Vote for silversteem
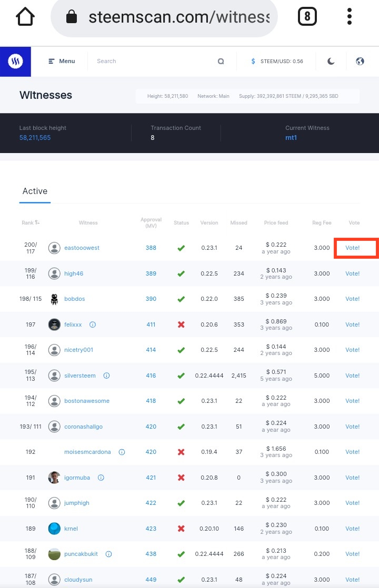379x588 pixels. [352, 376]
